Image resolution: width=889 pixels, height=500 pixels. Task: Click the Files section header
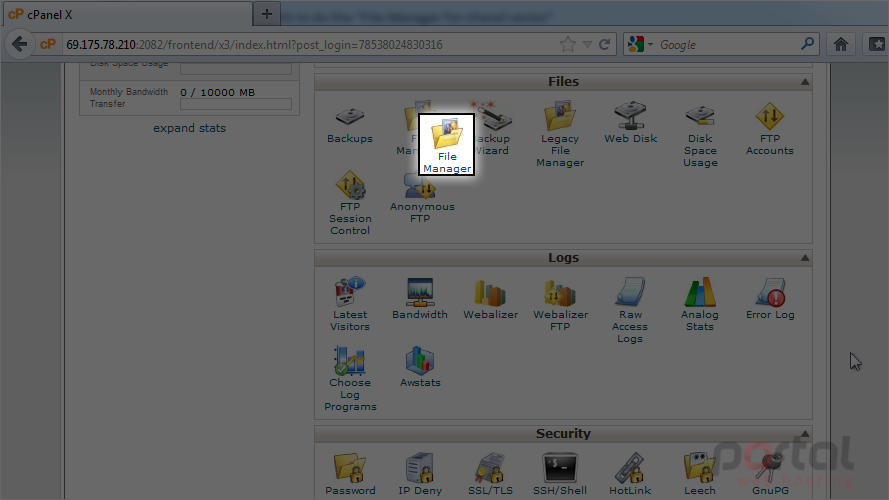563,82
